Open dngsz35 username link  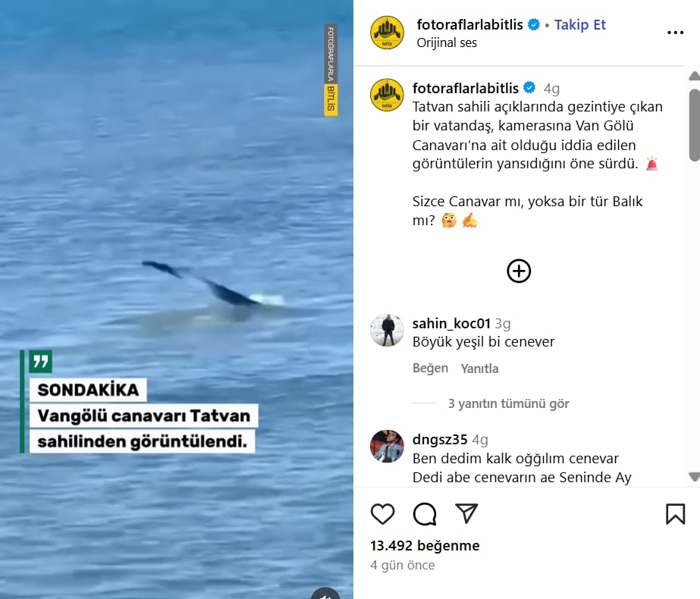pyautogui.click(x=440, y=440)
